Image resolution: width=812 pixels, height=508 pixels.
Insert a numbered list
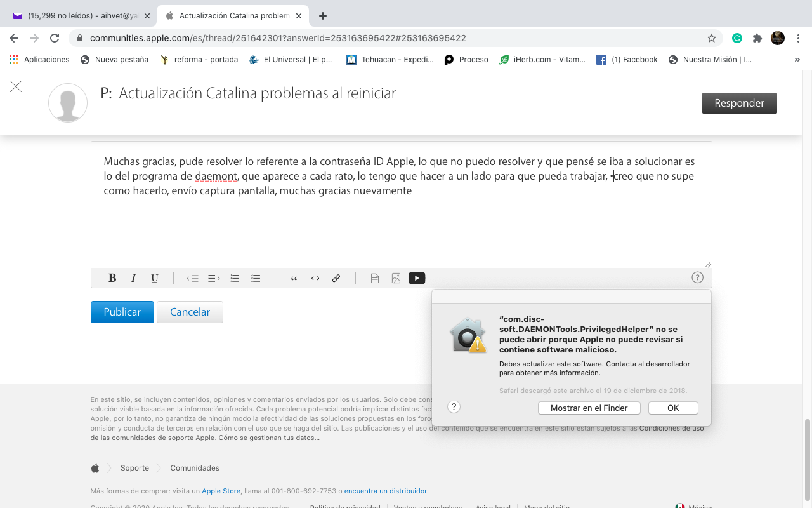pyautogui.click(x=235, y=278)
